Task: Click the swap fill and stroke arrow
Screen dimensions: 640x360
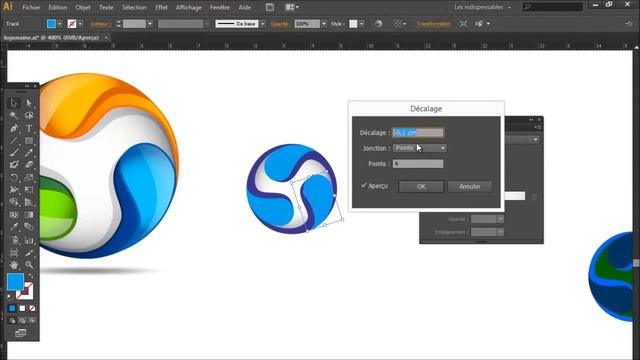Action: click(x=31, y=276)
